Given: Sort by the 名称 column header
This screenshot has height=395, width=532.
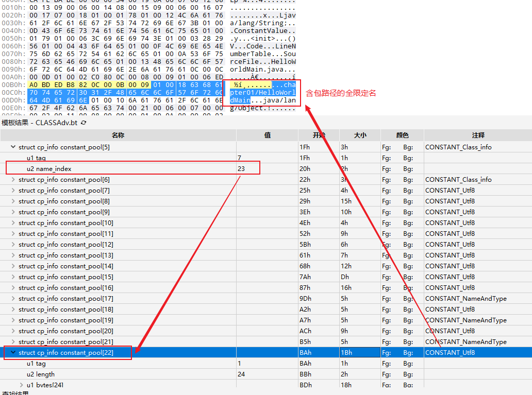Looking at the screenshot, I should pos(118,135).
